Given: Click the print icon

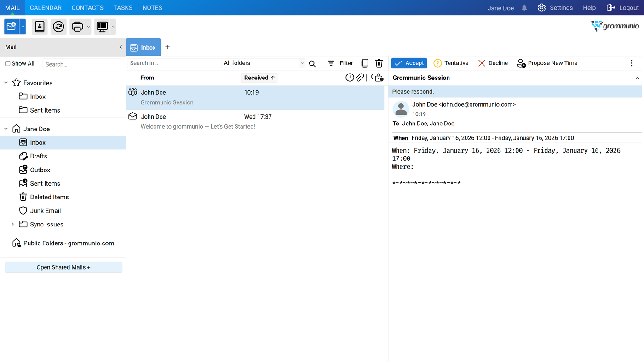Looking at the screenshot, I should pyautogui.click(x=77, y=27).
